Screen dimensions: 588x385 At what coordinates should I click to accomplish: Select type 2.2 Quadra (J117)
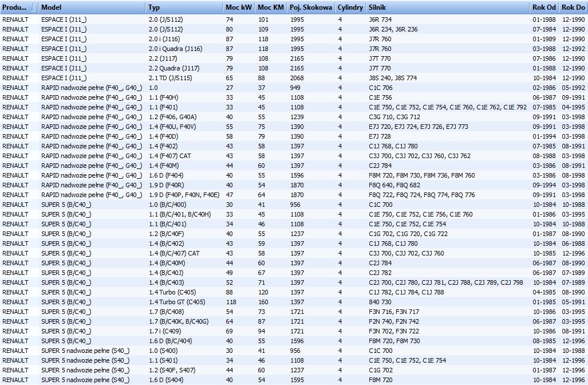(174, 68)
